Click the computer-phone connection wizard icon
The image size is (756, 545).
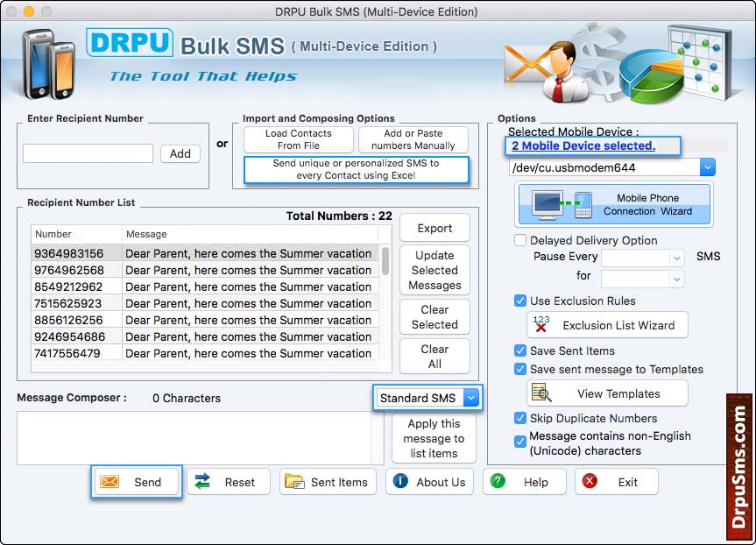coord(562,204)
